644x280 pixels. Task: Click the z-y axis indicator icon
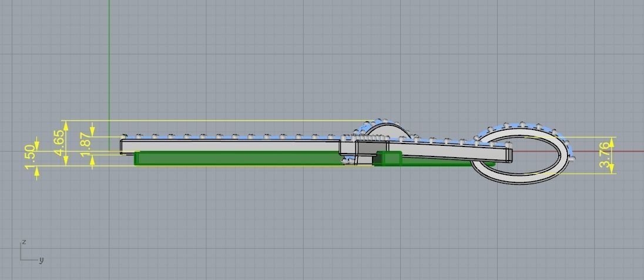point(32,251)
